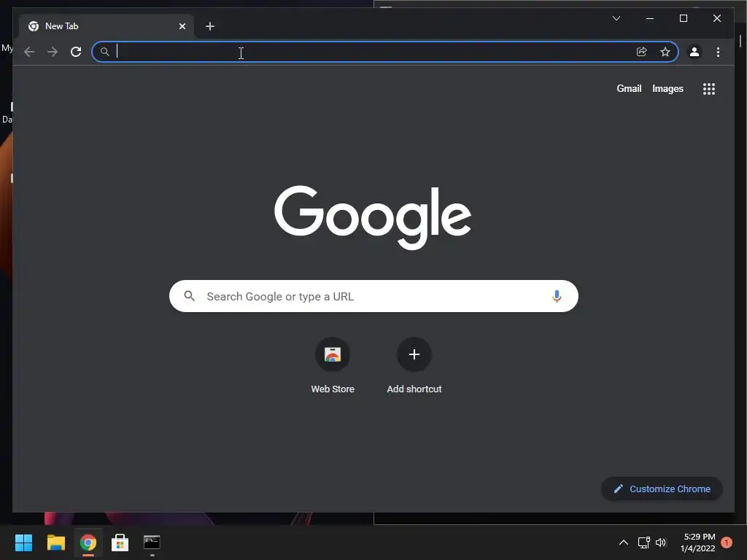Minimize the Chrome window

(x=650, y=18)
